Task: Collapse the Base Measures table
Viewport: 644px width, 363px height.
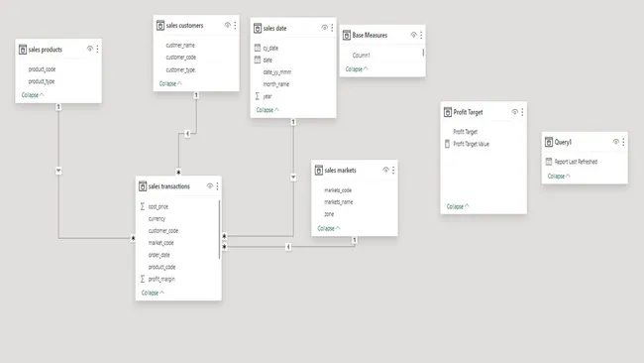Action: click(357, 69)
